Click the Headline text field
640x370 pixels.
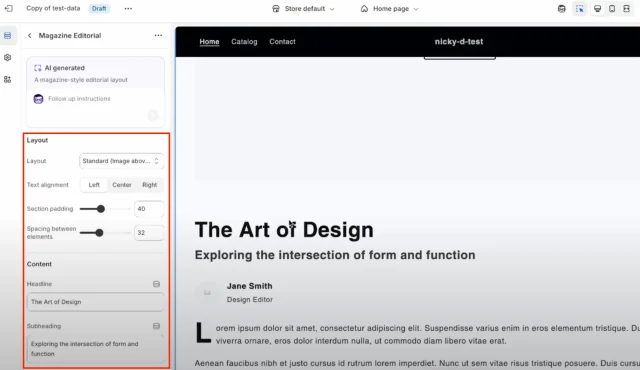(x=96, y=302)
